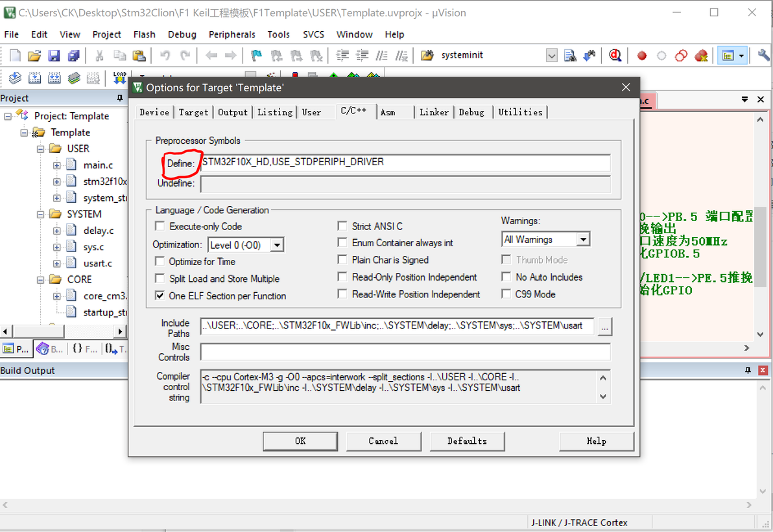Click the Defaults button

(468, 441)
